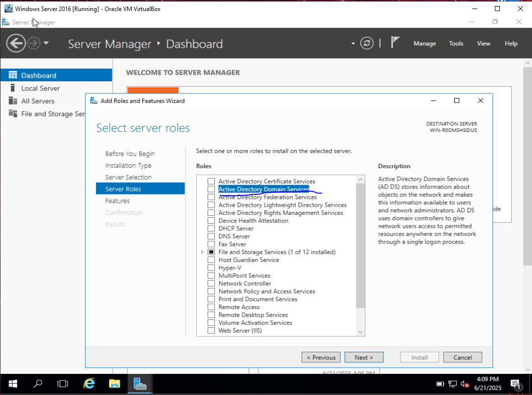Screen dimensions: 532x395
Task: Click the wizard title bar icon
Action: click(x=93, y=101)
